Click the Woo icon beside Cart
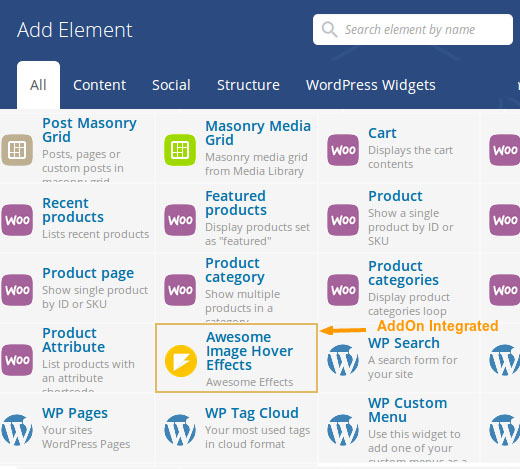Screen dimensions: 520x469 point(343,150)
